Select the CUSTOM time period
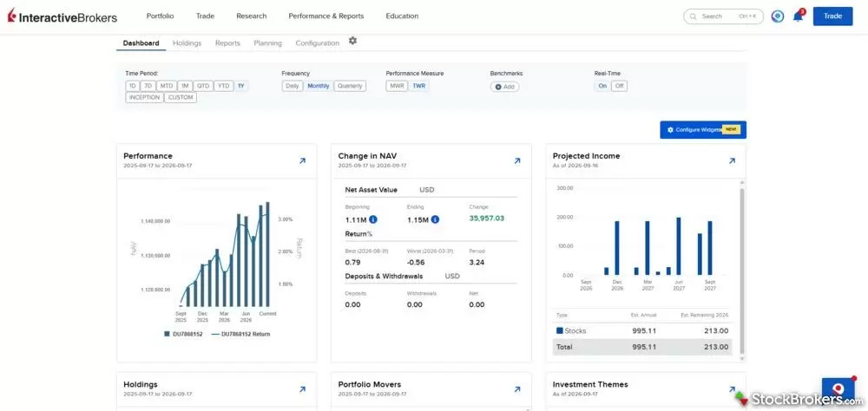868x411 pixels. coord(181,97)
